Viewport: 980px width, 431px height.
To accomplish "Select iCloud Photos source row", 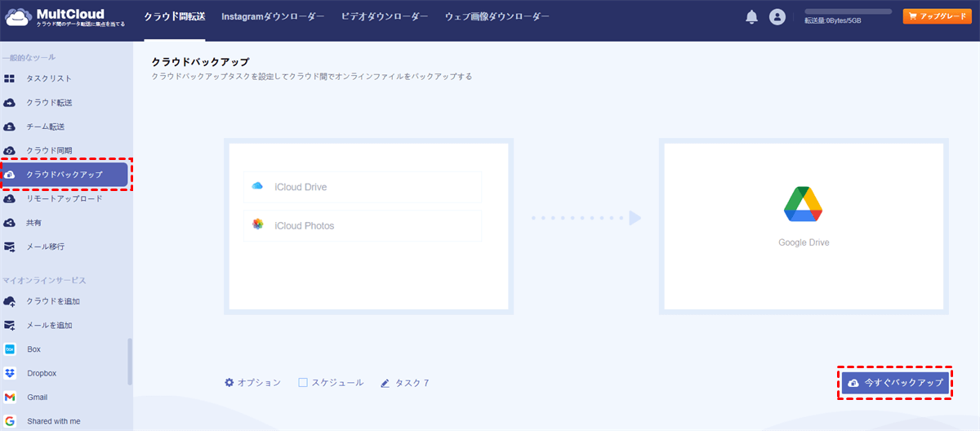I will coord(363,225).
